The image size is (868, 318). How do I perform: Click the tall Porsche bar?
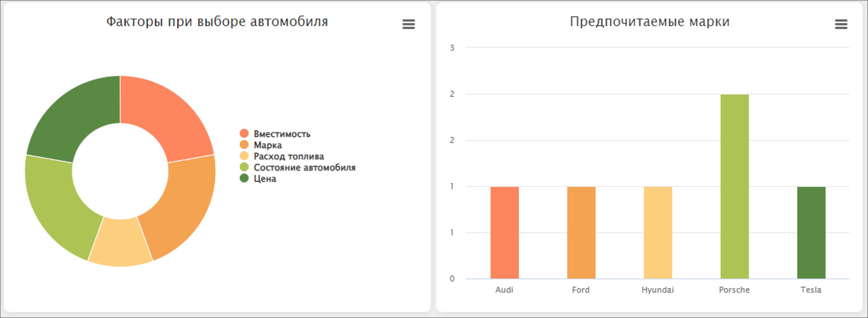734,186
